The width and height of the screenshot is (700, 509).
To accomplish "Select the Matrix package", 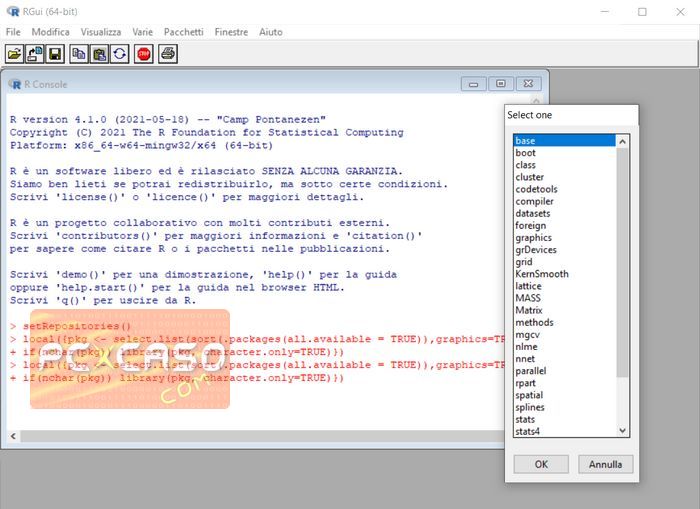I will click(x=564, y=310).
